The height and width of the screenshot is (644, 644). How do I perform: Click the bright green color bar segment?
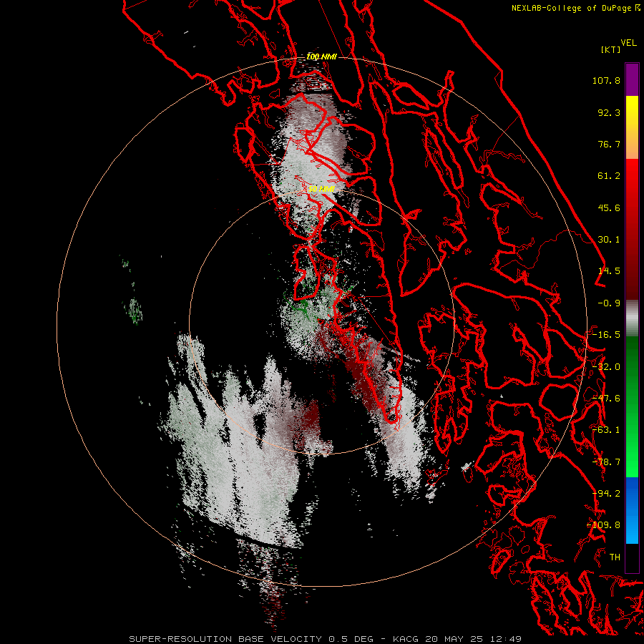tap(632, 460)
